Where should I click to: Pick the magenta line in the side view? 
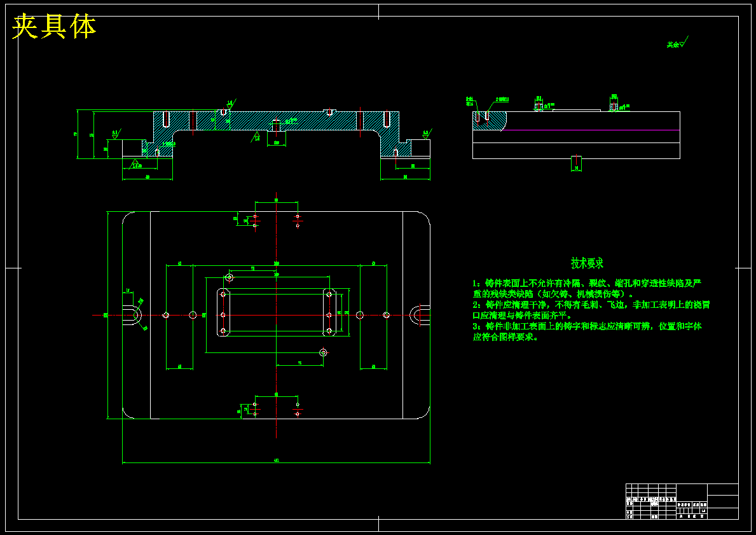[x=590, y=130]
